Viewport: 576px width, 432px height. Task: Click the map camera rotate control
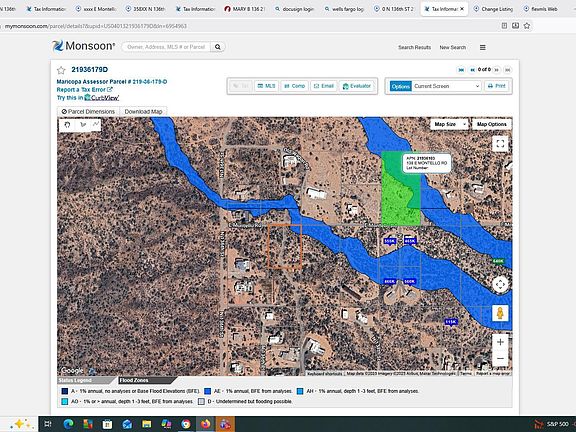pyautogui.click(x=500, y=285)
